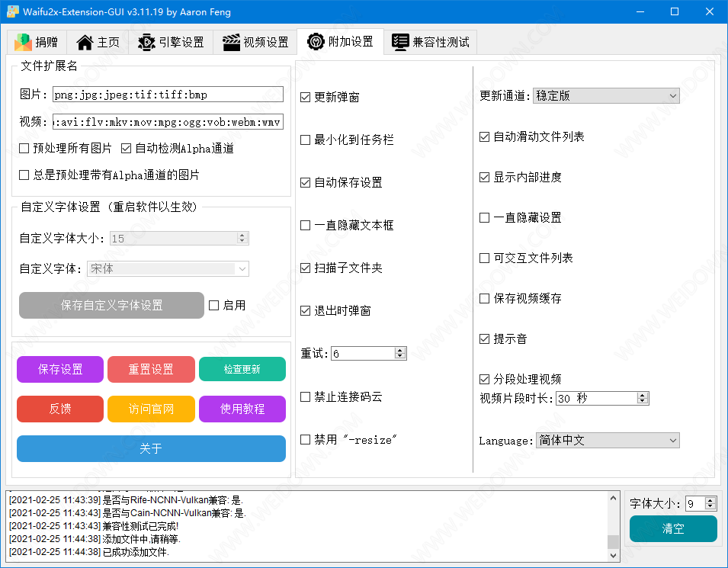
Task: Click the Waifu2x app icon in title bar
Action: click(12, 11)
